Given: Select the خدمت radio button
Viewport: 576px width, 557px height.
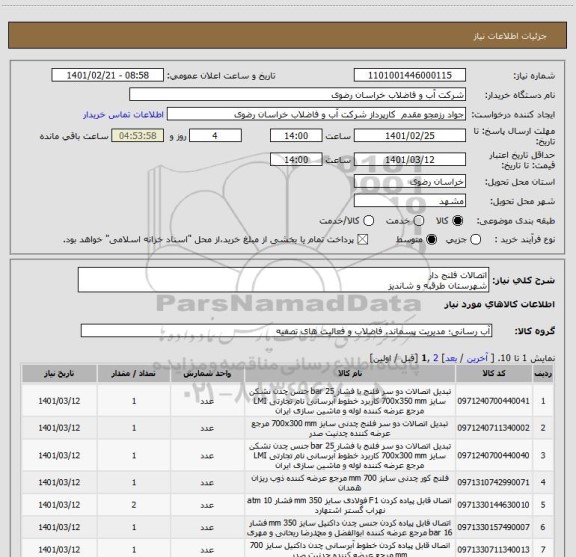Looking at the screenshot, I should point(419,220).
